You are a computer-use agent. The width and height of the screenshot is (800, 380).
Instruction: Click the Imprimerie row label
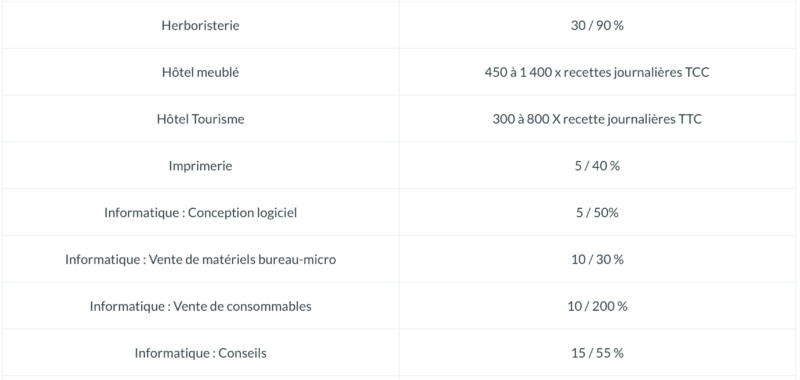[201, 166]
